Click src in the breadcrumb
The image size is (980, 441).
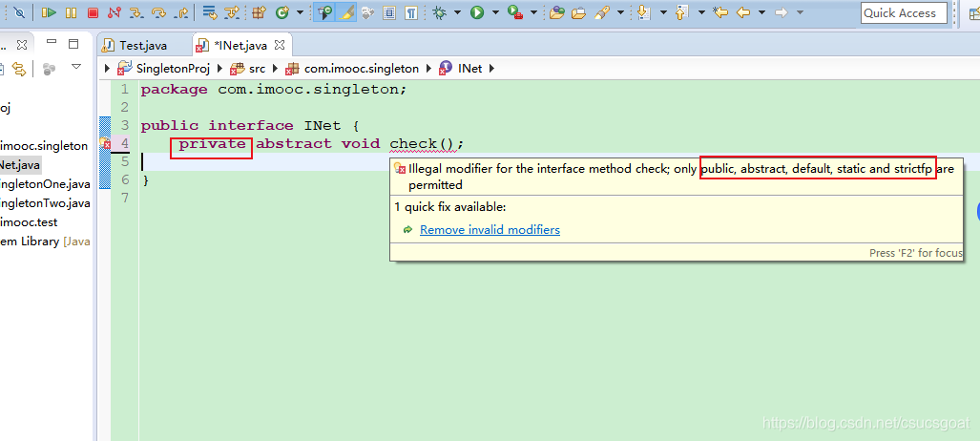(257, 68)
